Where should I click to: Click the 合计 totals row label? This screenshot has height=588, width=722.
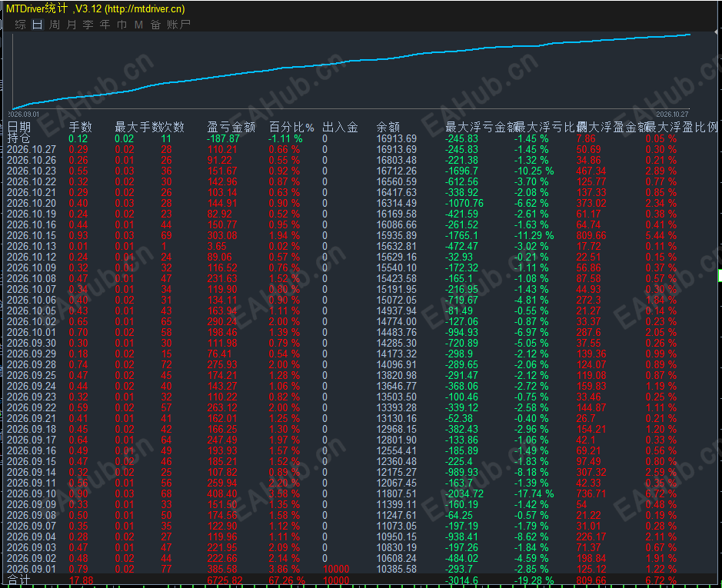tap(18, 580)
